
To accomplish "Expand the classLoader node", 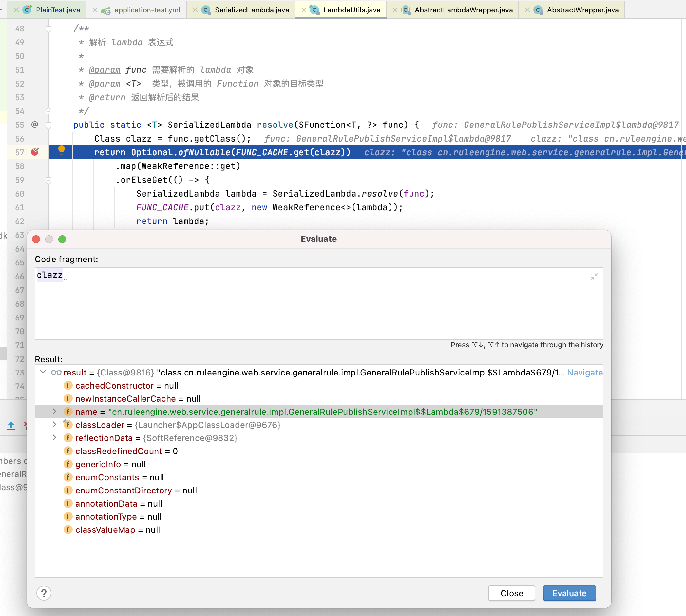I will click(54, 425).
